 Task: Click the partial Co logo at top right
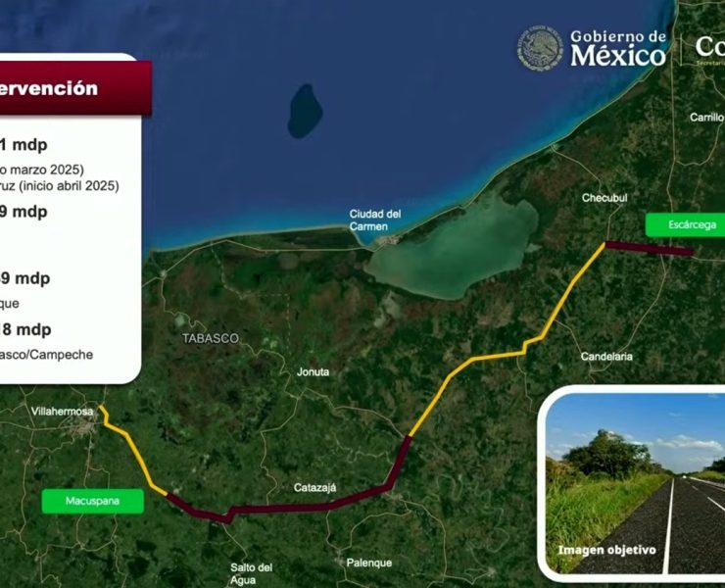coord(709,47)
